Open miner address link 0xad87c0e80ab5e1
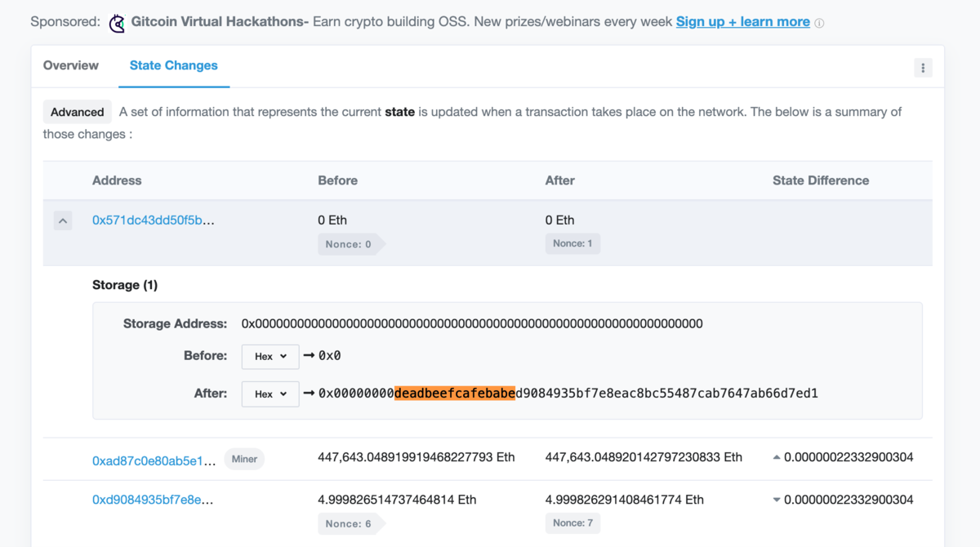980x547 pixels. click(149, 458)
